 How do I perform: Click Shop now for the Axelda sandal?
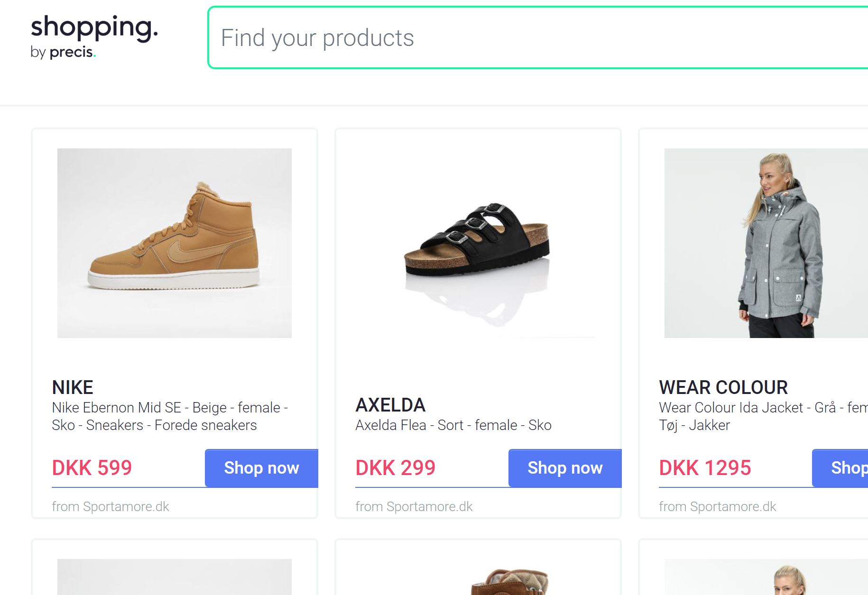(564, 468)
